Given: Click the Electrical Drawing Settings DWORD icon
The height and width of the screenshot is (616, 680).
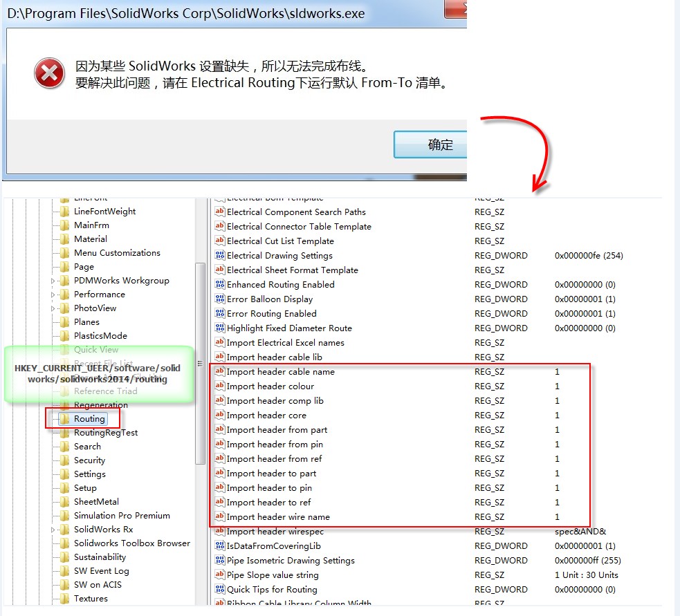Looking at the screenshot, I should [220, 256].
